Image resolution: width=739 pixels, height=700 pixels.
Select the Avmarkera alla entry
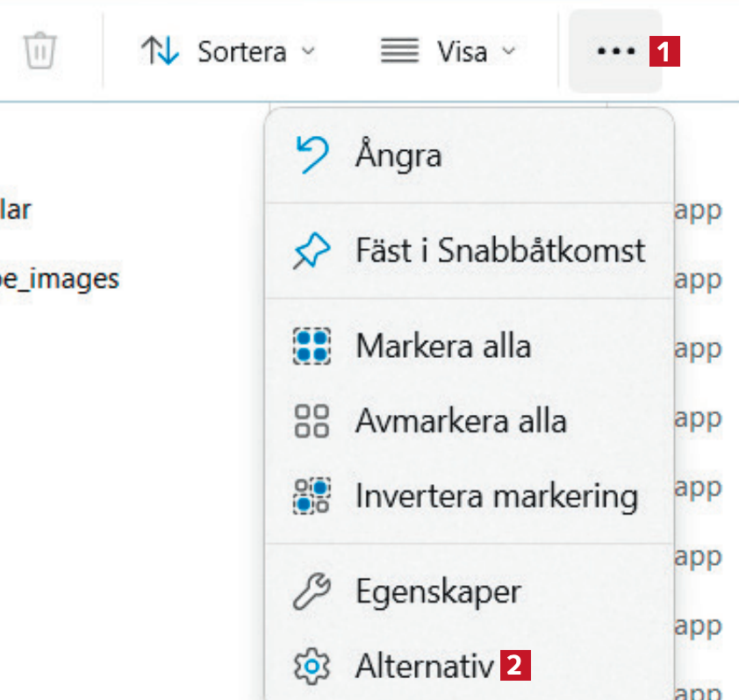coord(461,421)
